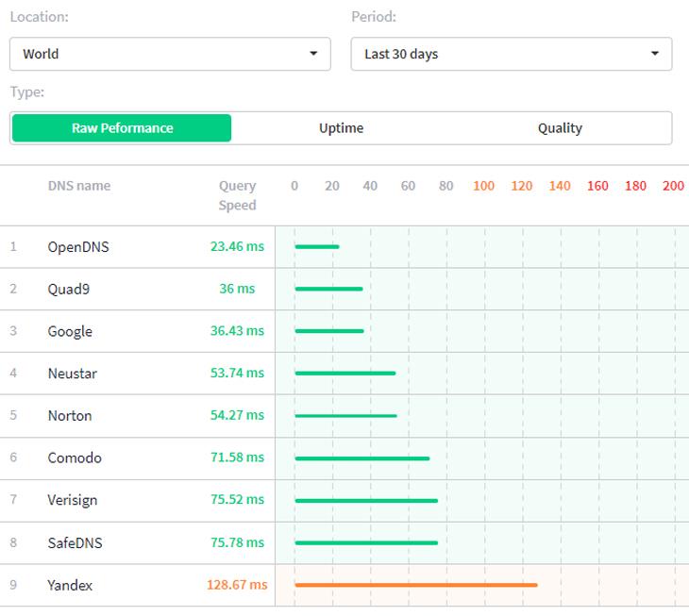Click the Verisign DNS name

coord(73,500)
